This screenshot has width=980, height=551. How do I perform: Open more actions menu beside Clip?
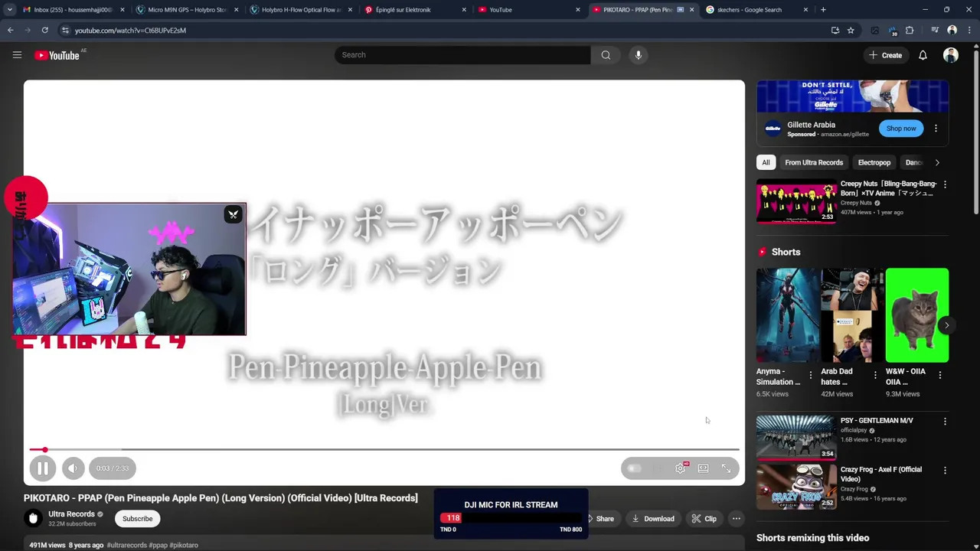pos(737,519)
